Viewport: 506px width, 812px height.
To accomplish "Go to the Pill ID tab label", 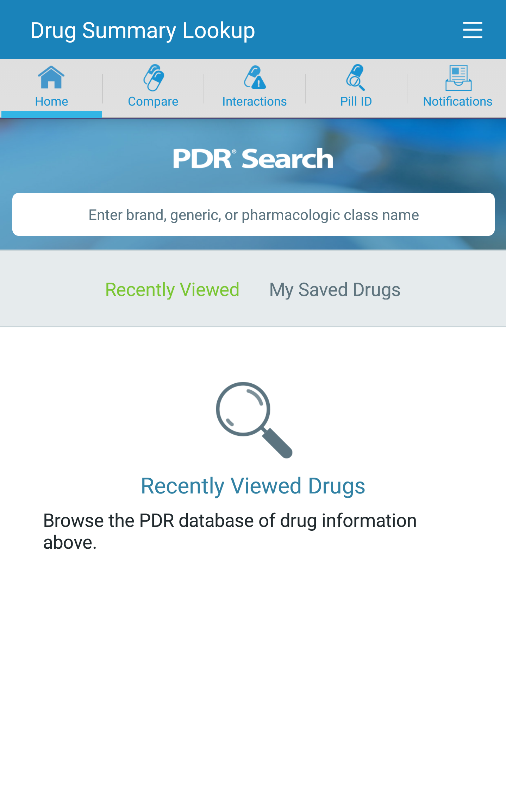I will 356,101.
